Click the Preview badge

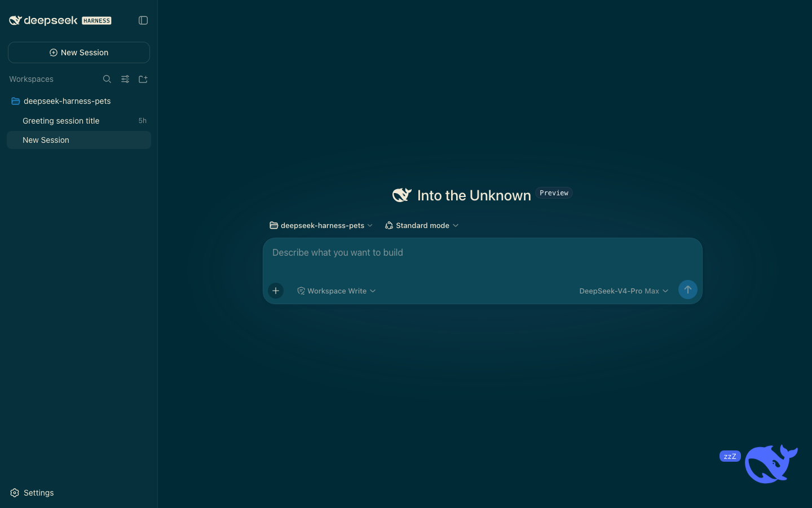[554, 193]
